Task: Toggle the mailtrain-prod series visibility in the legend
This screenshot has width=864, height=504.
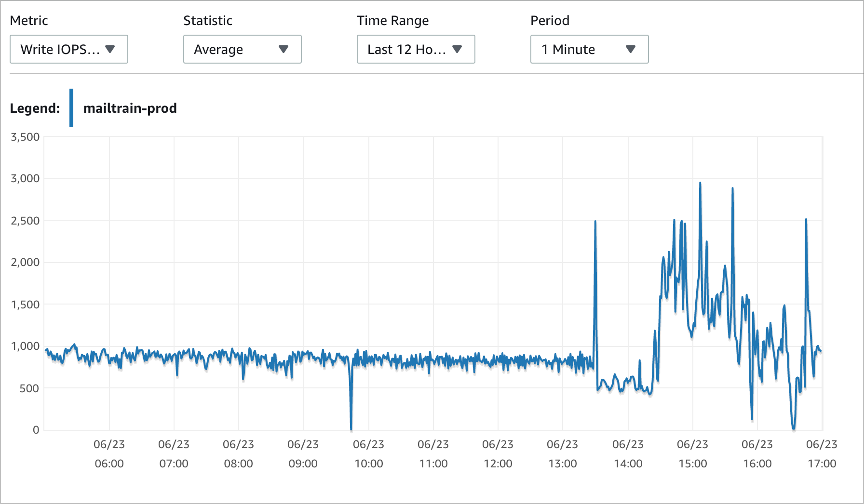Action: (x=130, y=108)
